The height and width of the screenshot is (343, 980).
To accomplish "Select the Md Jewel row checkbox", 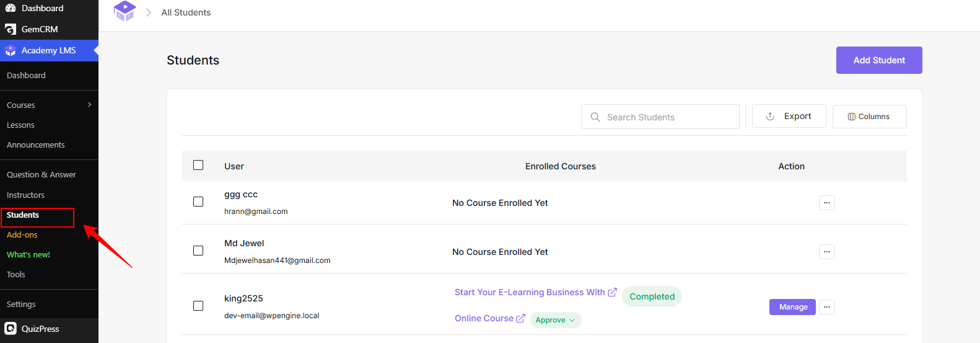I will (x=198, y=251).
